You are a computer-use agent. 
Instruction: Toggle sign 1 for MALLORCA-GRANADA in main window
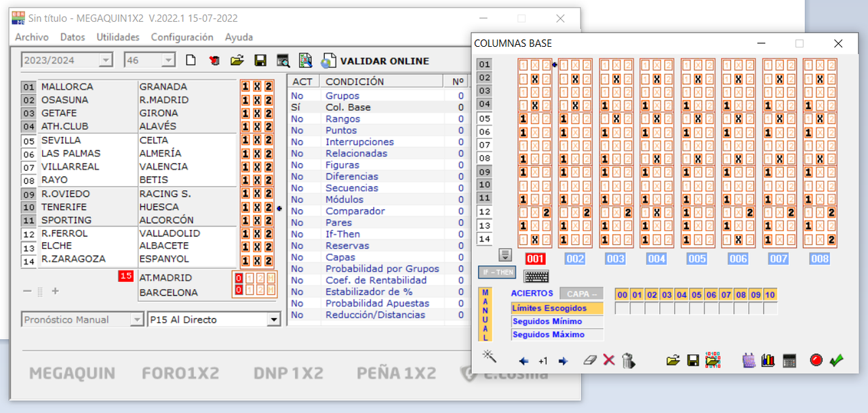pos(245,87)
